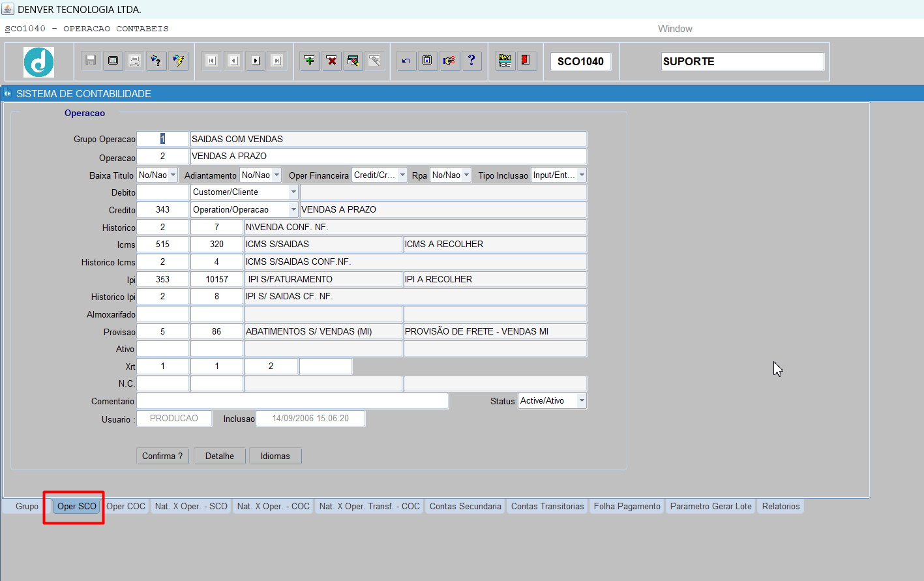
Task: Open the Folha Pagamento tab
Action: pos(627,506)
